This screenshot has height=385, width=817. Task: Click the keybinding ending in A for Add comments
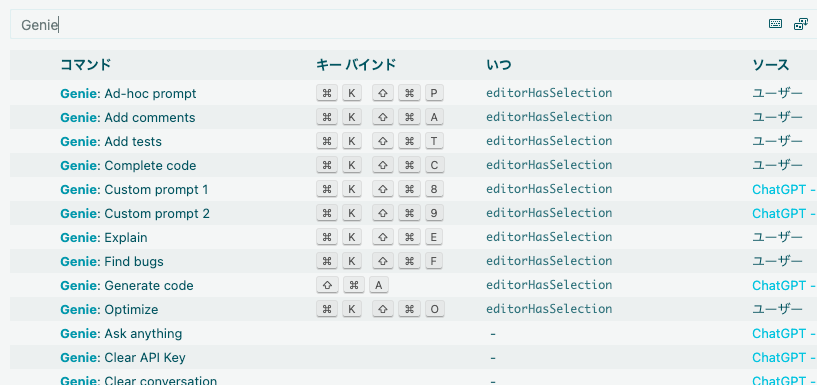[380, 117]
